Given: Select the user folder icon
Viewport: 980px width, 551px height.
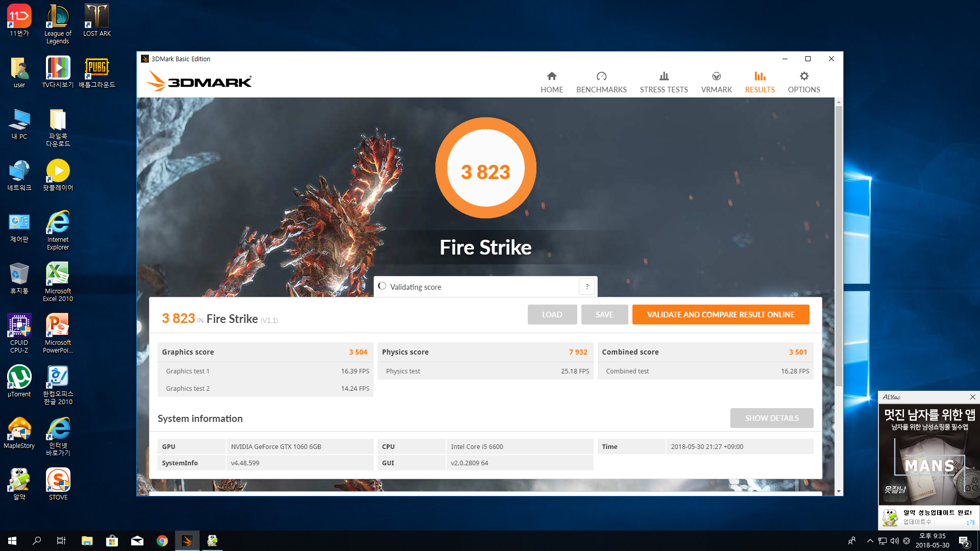Looking at the screenshot, I should pyautogui.click(x=19, y=72).
